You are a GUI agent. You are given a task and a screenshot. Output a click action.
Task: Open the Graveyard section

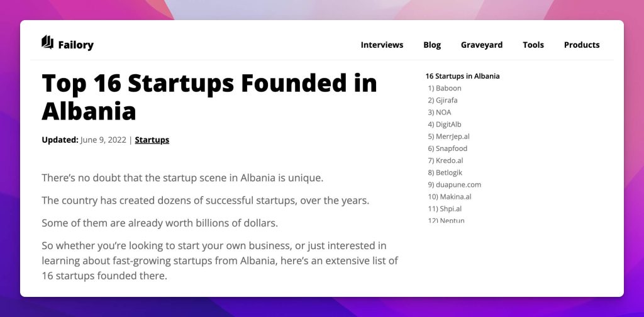(x=482, y=45)
